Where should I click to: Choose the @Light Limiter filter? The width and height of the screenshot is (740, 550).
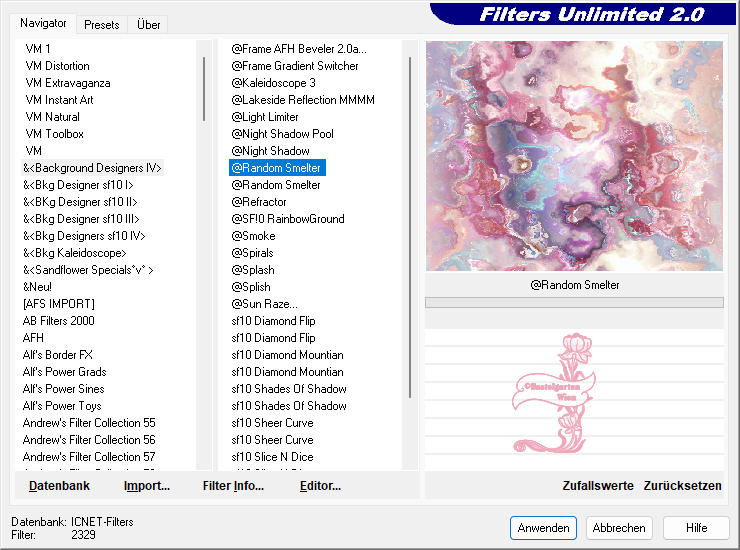[x=265, y=117]
